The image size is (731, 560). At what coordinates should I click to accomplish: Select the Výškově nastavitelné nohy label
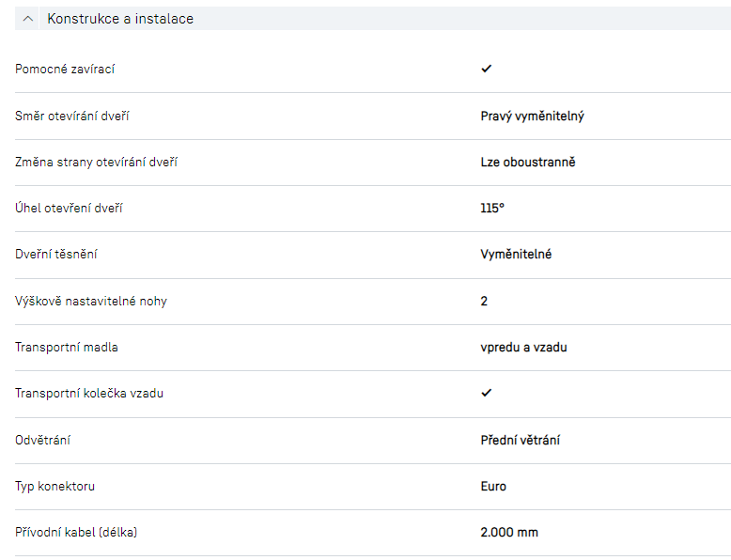pos(90,301)
